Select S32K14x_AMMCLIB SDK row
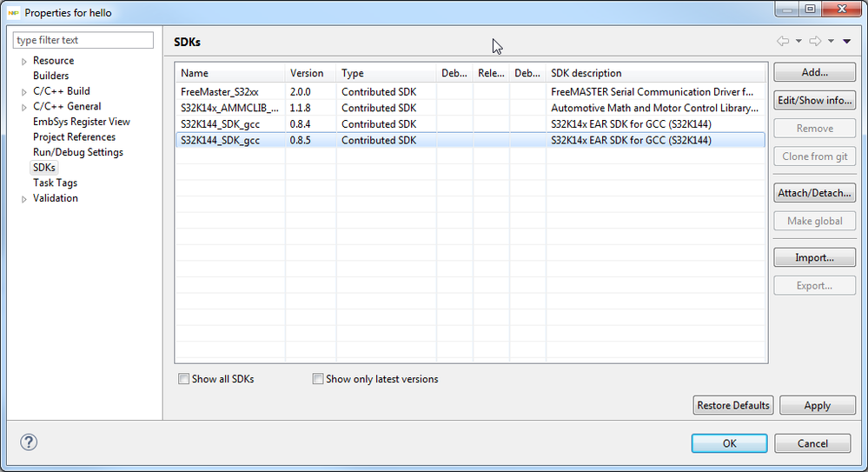The height and width of the screenshot is (472, 868). pyautogui.click(x=471, y=108)
